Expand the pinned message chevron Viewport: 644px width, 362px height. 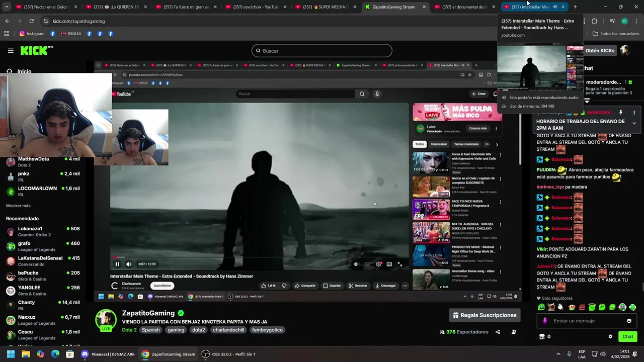pos(634,123)
